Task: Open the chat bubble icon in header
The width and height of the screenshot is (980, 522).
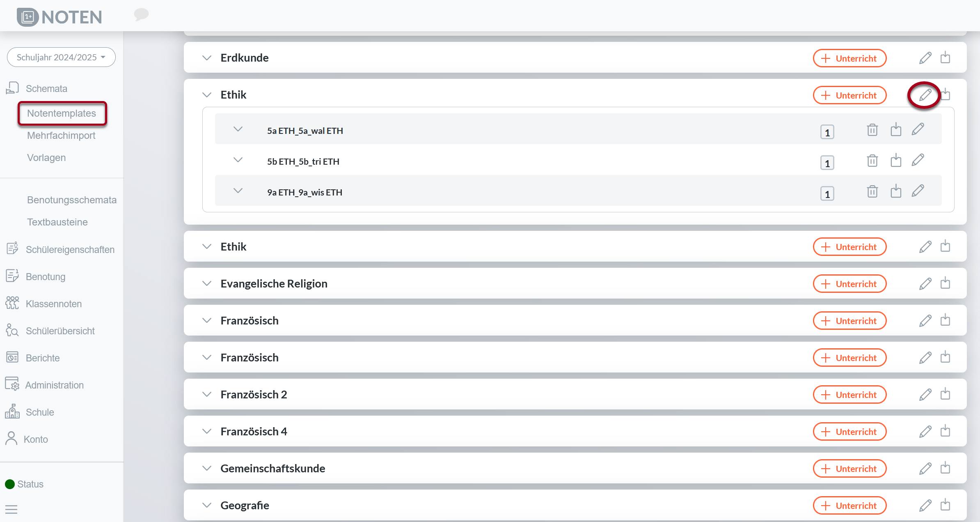Action: coord(141,14)
